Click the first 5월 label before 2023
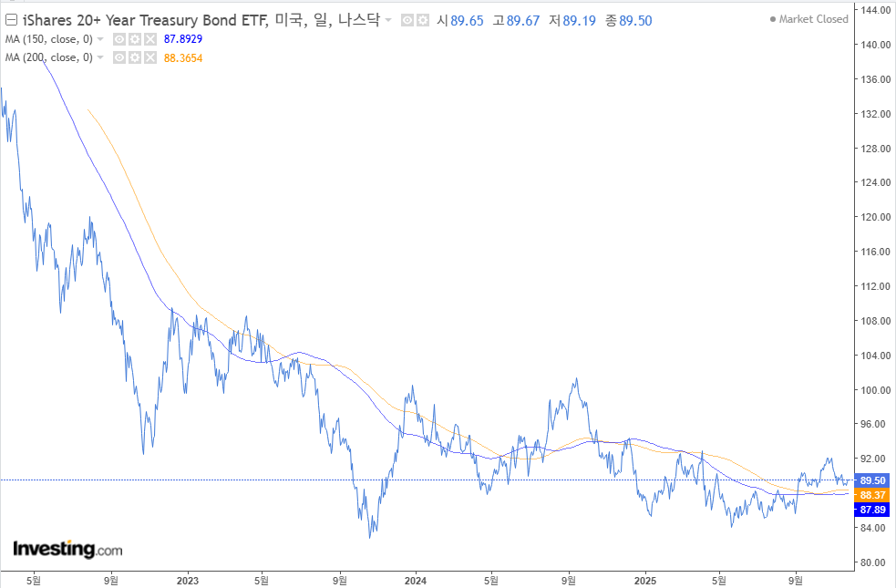This screenshot has width=896, height=588. 34,581
